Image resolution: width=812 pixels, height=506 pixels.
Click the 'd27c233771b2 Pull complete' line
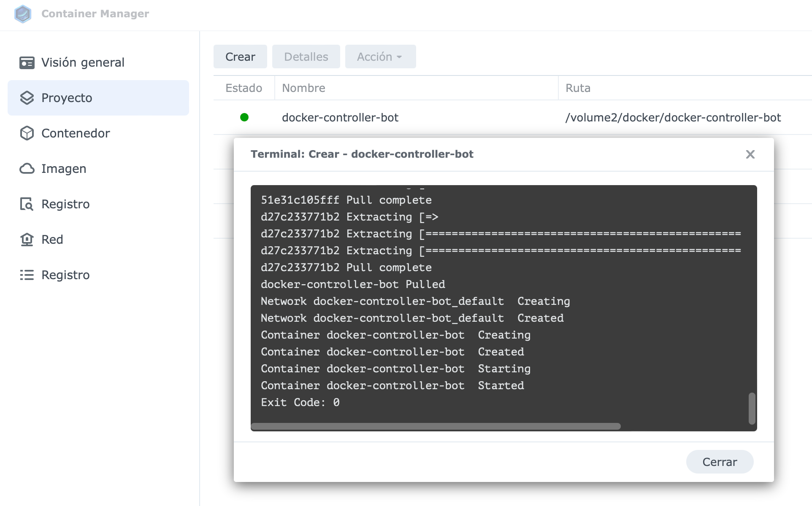[x=346, y=267]
